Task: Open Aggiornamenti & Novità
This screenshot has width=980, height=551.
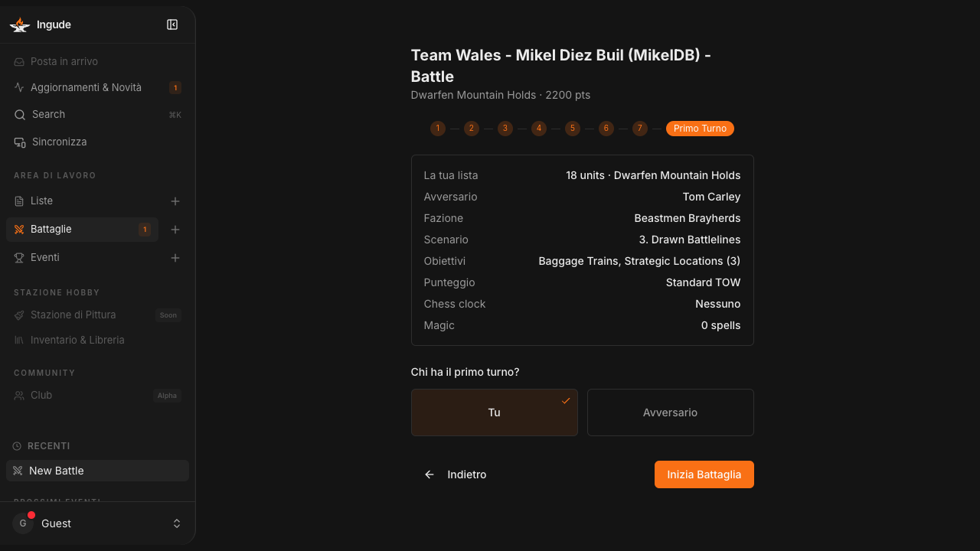Action: pos(97,87)
